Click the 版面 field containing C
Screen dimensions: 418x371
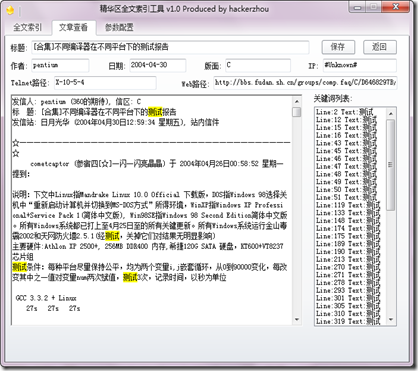pos(258,65)
